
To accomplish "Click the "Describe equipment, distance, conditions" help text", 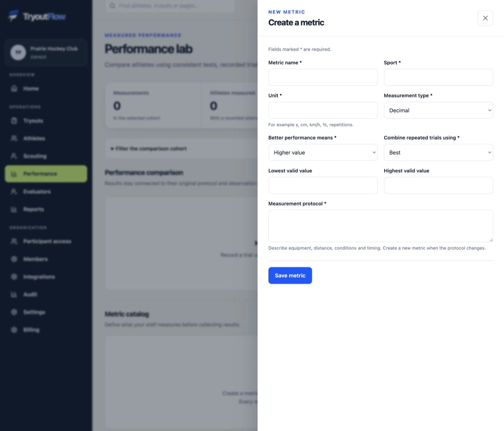I will click(x=377, y=248).
